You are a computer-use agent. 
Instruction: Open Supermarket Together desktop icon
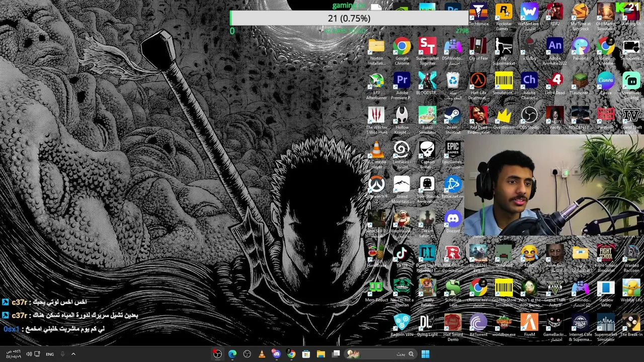(427, 52)
